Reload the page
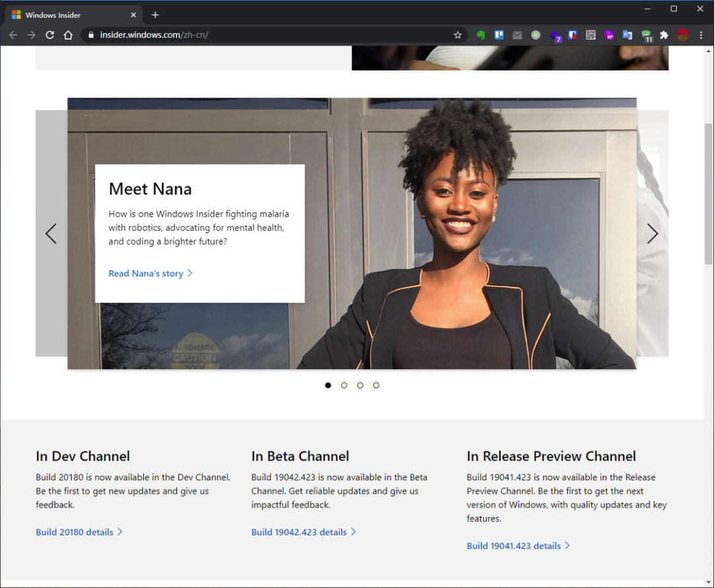The width and height of the screenshot is (714, 588). pos(50,35)
